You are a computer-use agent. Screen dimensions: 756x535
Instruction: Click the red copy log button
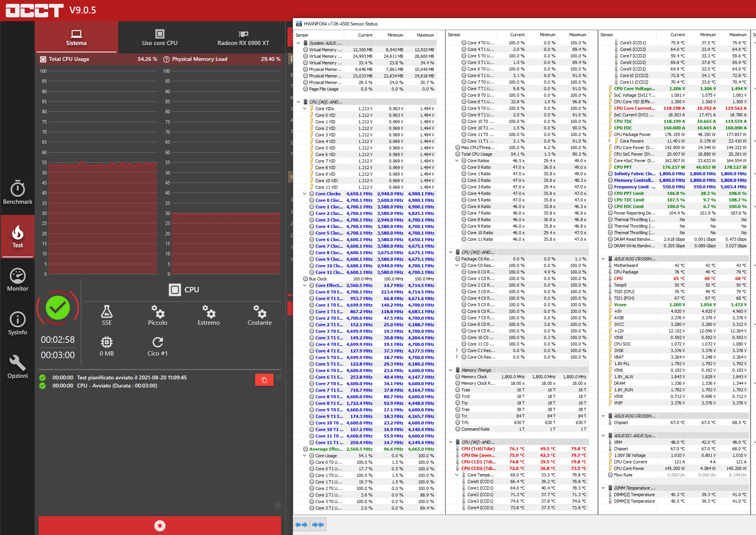264,380
